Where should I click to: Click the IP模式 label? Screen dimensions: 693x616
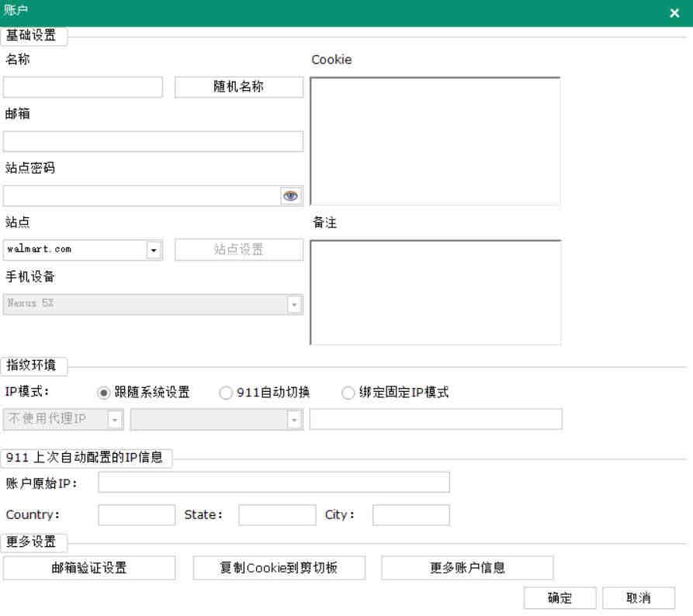tap(27, 392)
